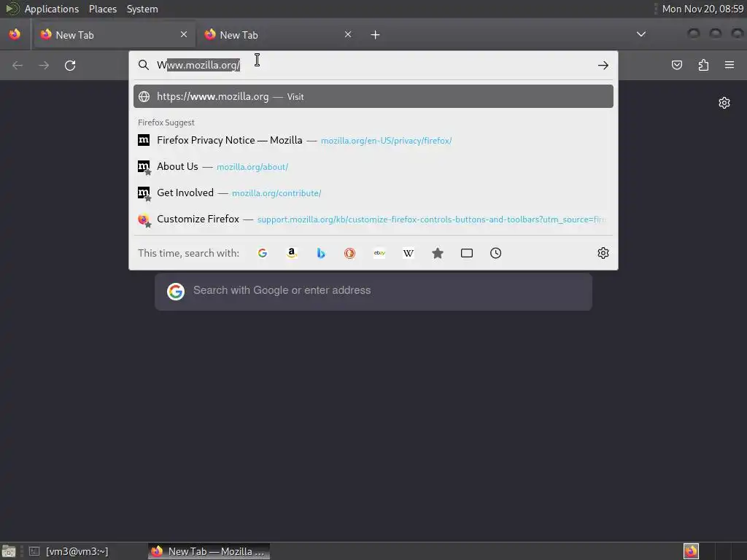Open search settings gear in the urlbar dropdown
747x560 pixels.
(603, 253)
